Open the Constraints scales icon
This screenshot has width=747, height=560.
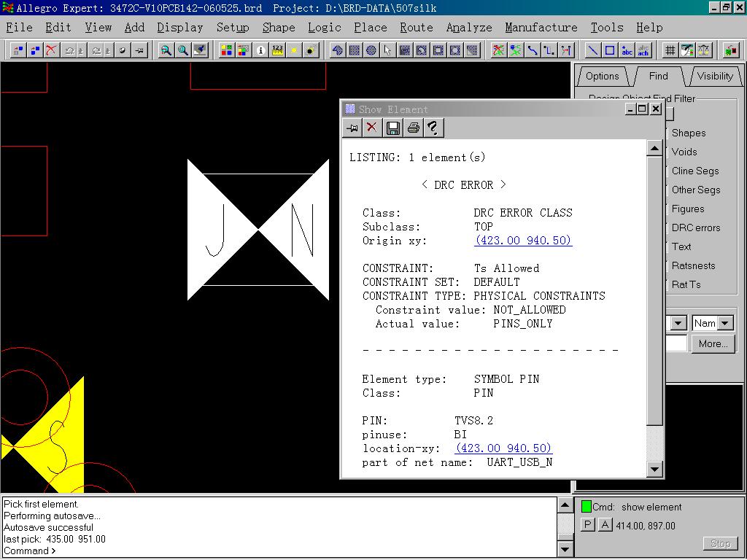pyautogui.click(x=704, y=50)
